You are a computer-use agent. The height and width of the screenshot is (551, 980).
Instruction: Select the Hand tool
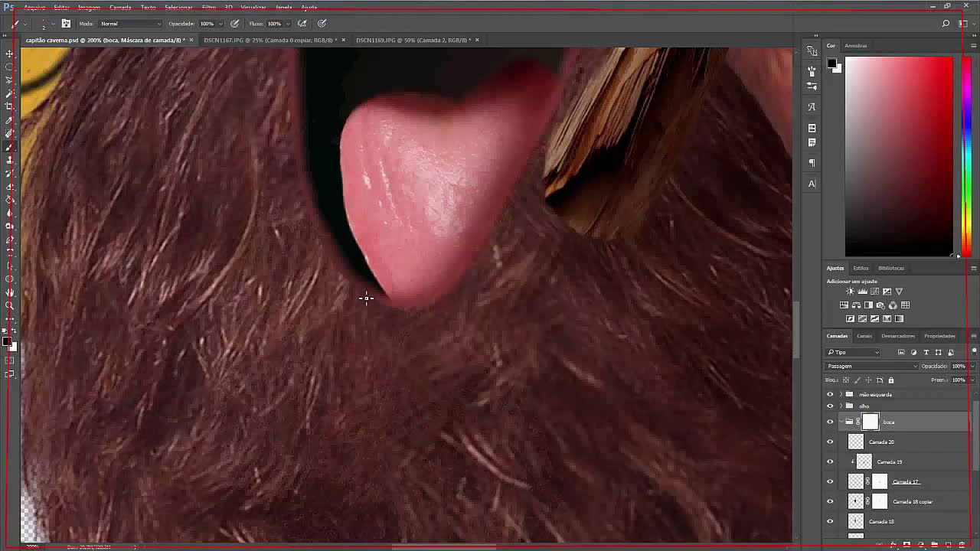(x=9, y=292)
